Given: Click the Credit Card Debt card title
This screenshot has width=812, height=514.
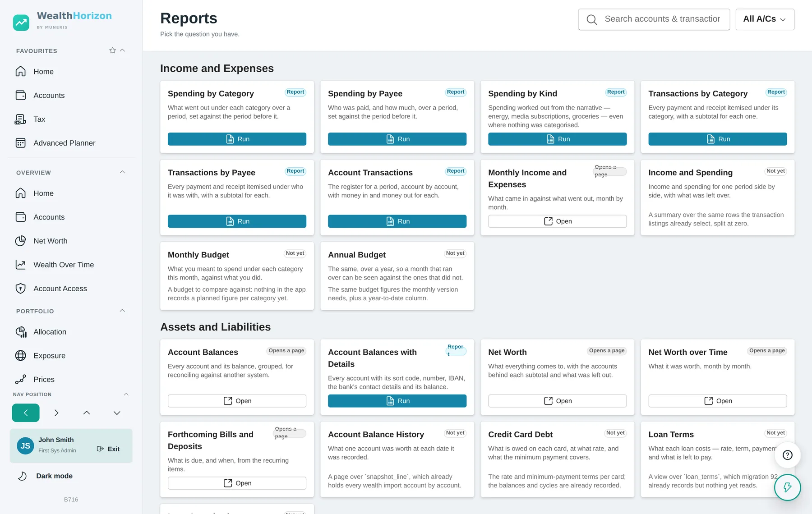Looking at the screenshot, I should tap(520, 435).
